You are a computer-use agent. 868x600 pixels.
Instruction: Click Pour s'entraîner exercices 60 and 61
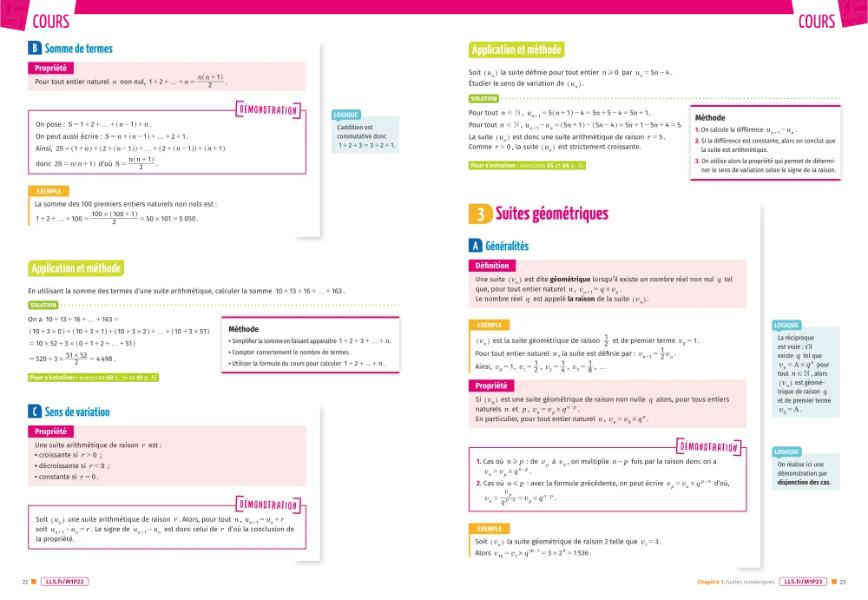94,378
